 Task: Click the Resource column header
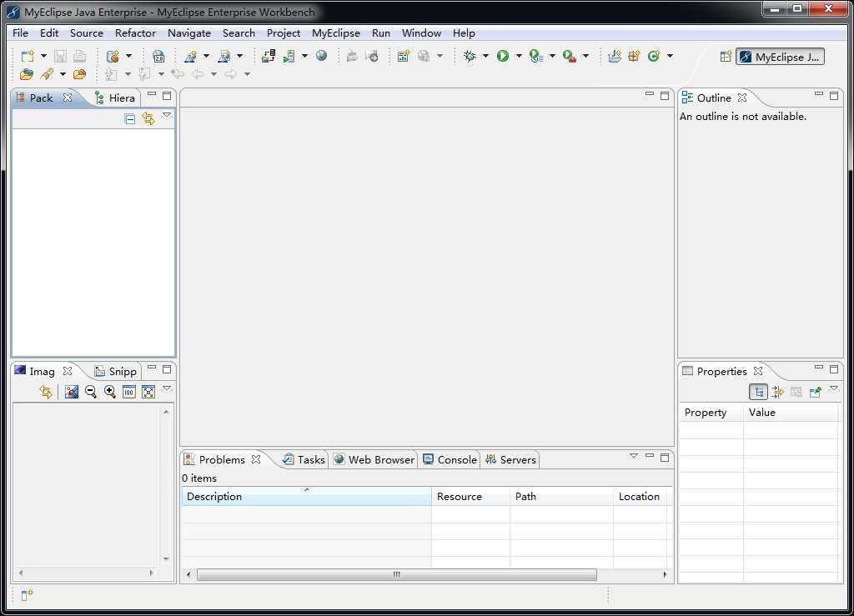click(470, 496)
